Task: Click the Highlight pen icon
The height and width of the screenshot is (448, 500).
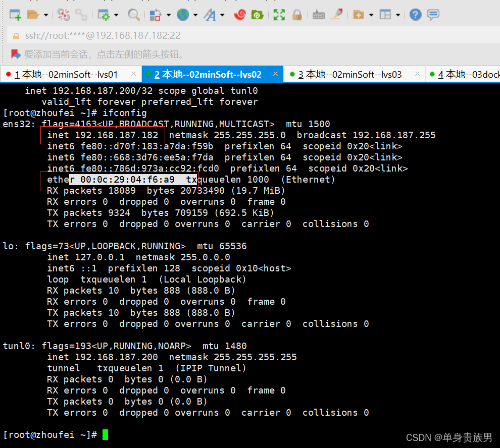Action: click(x=336, y=14)
